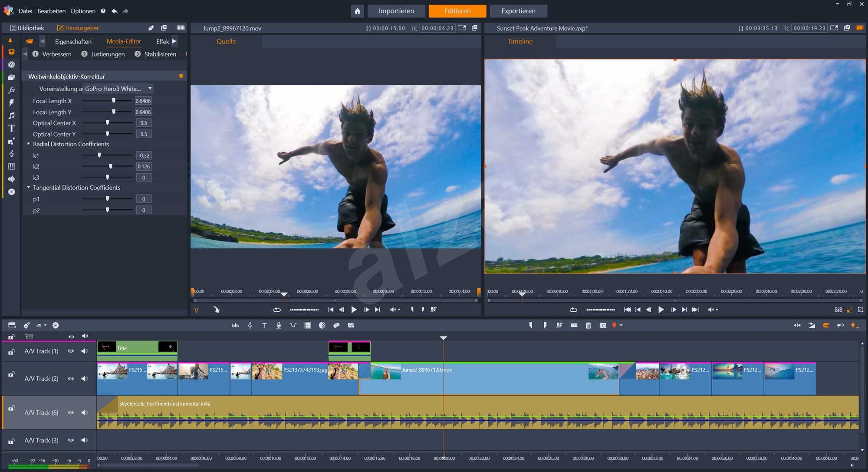
Task: Click the Trash icon to delete the clip
Action: [589, 325]
